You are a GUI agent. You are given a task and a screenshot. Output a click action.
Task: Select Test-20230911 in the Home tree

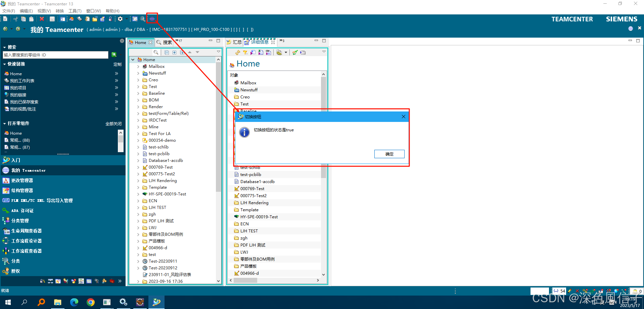(163, 261)
